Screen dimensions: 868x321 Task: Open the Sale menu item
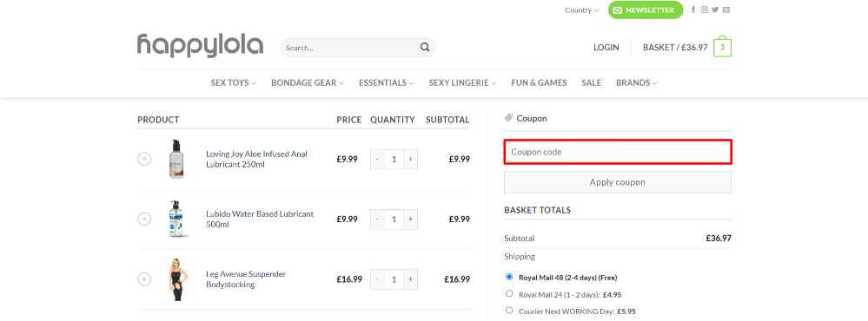591,83
